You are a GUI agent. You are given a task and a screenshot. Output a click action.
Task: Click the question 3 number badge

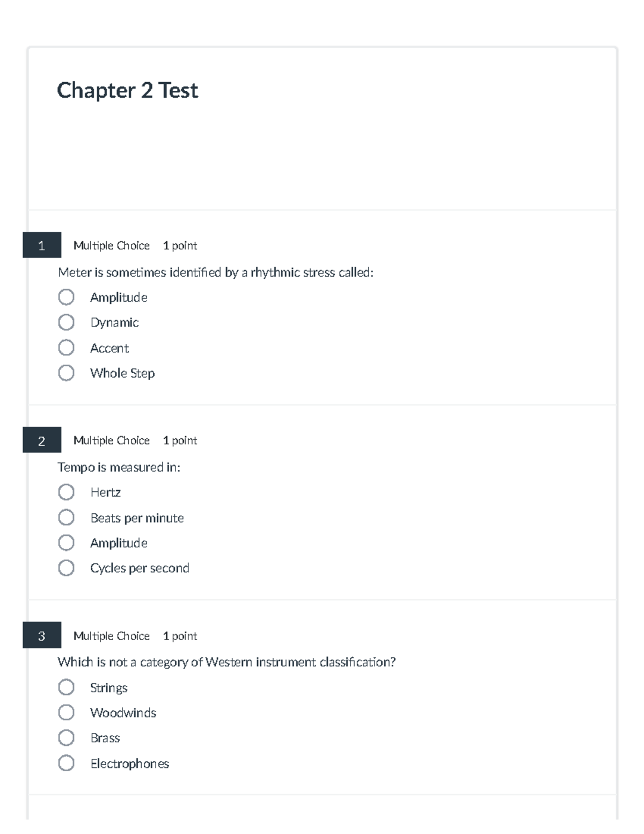42,635
